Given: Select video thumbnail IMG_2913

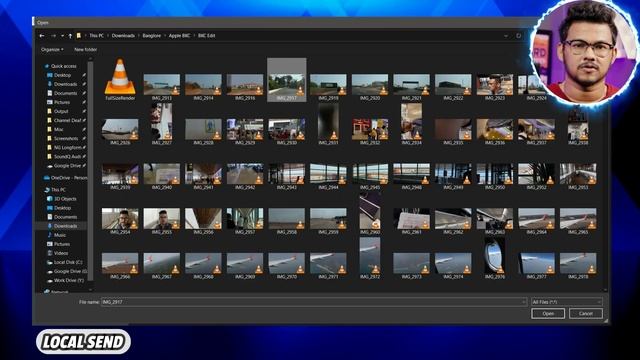Looking at the screenshot, I should tap(162, 87).
